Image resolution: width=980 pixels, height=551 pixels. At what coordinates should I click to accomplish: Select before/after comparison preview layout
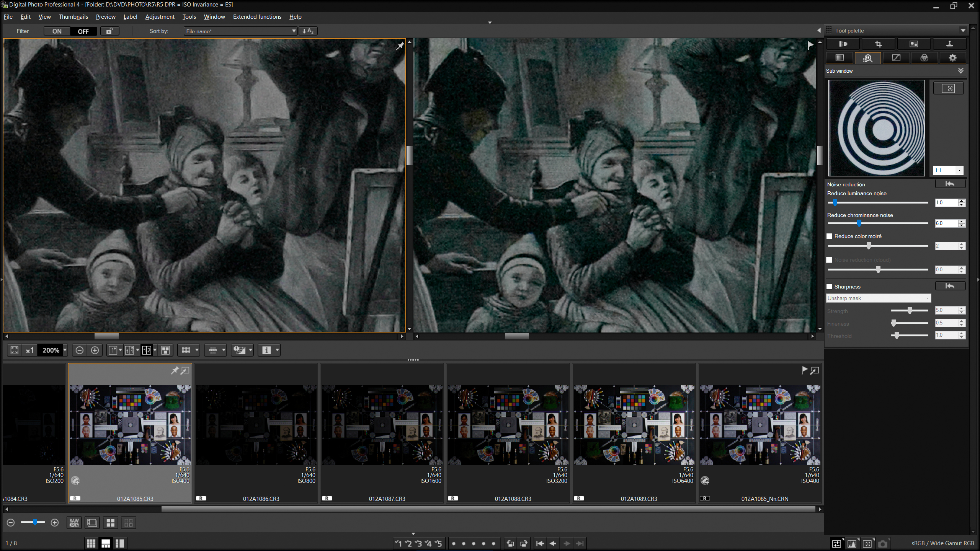point(130,350)
